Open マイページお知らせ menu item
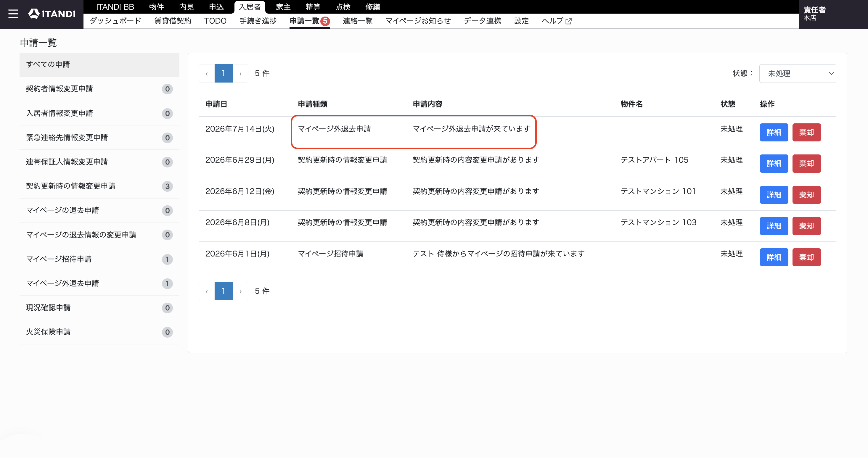Screen dimensions: 868x458 pos(418,21)
